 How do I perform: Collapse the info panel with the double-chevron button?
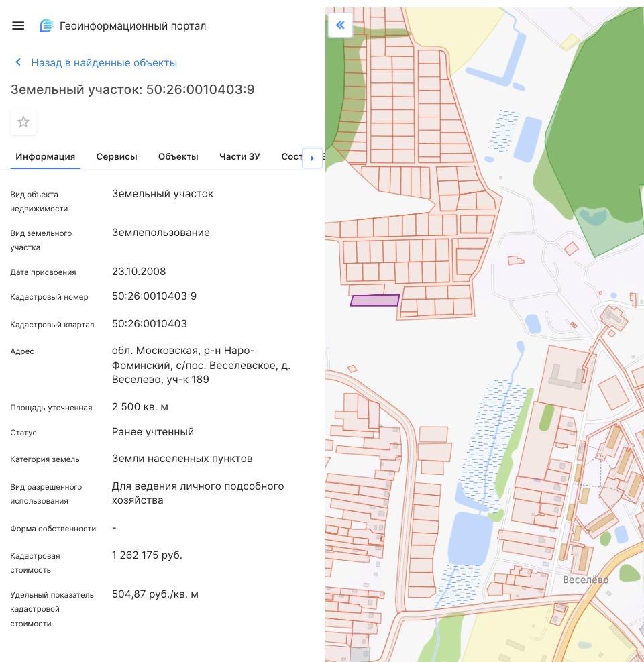coord(340,25)
